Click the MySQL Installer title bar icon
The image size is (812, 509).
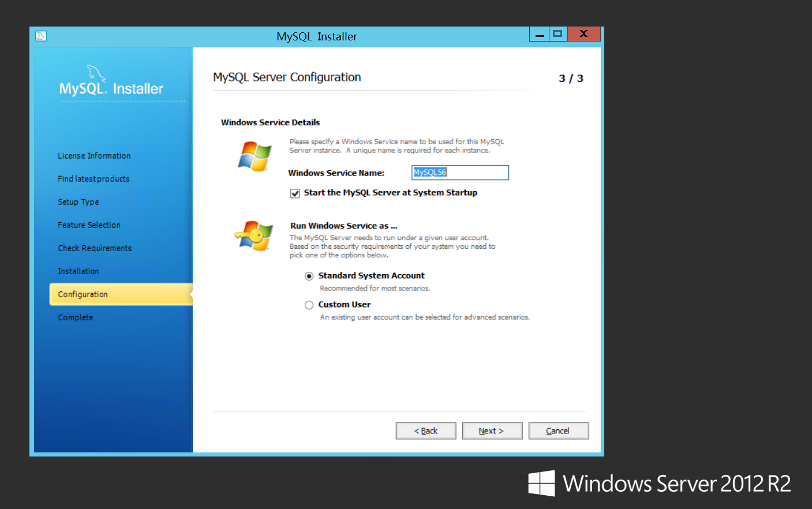coord(41,36)
